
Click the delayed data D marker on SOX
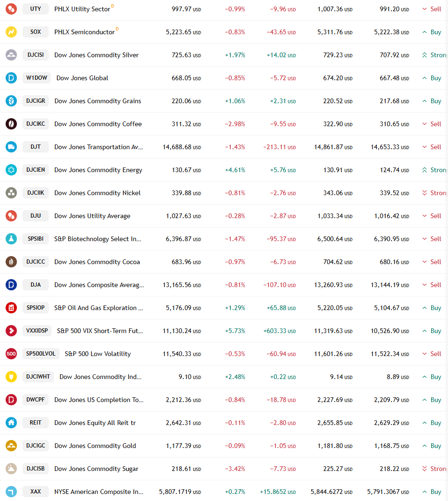coord(117,29)
